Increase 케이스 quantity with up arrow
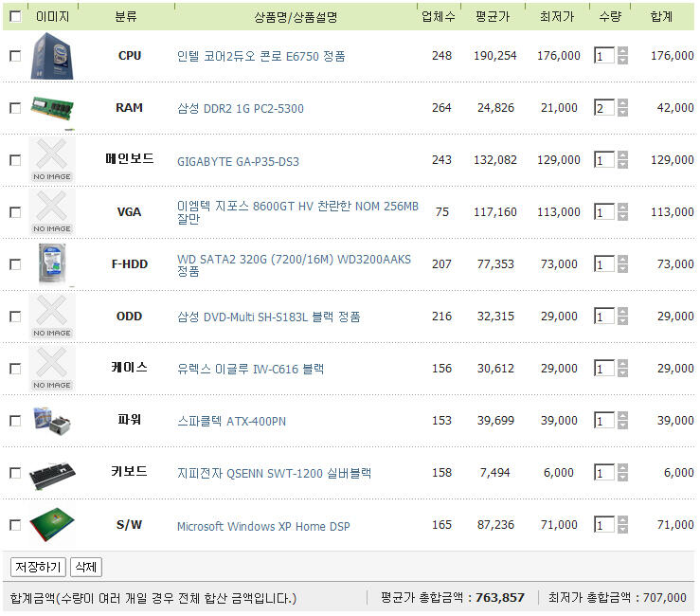The height and width of the screenshot is (616, 700). coord(622,364)
